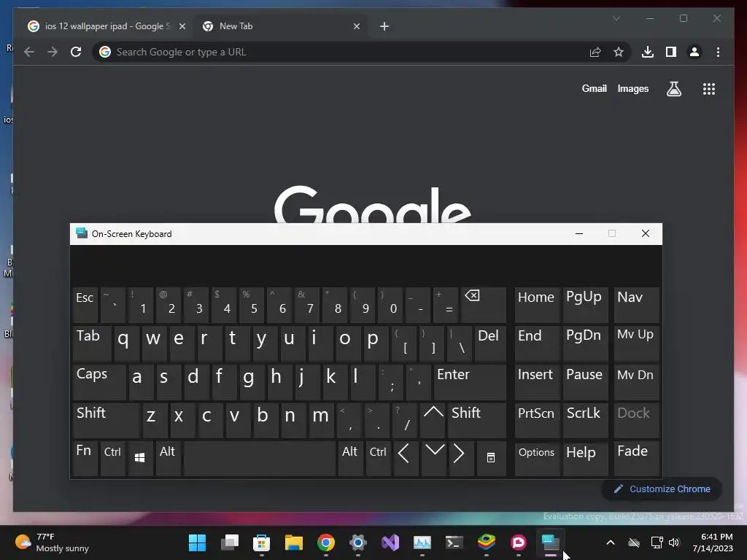Expand the Chrome tab search chevron

(x=616, y=18)
